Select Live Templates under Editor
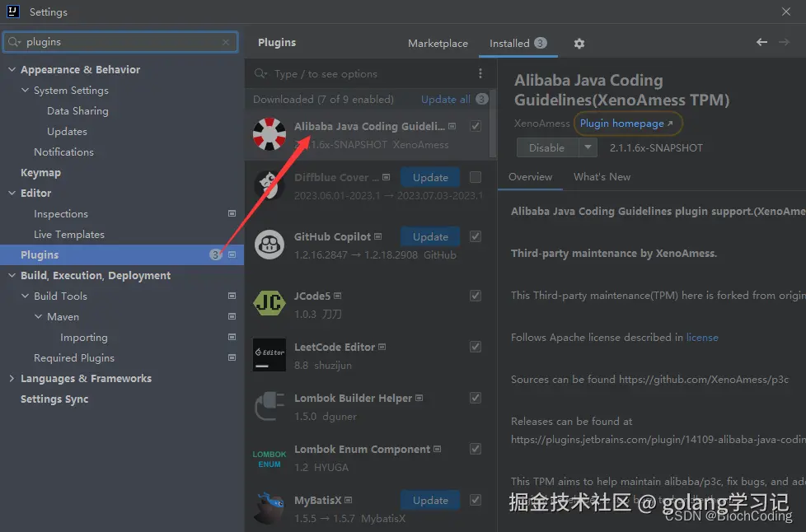Viewport: 806px width, 532px height. [69, 234]
